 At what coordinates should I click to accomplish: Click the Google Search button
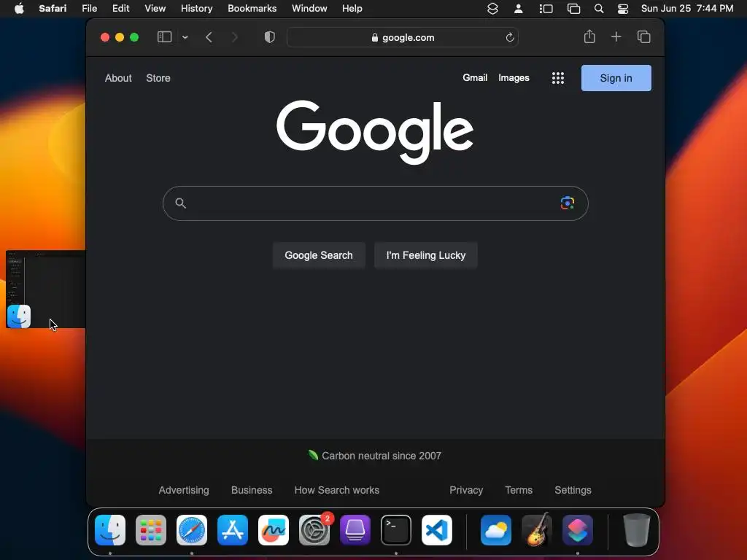tap(319, 255)
